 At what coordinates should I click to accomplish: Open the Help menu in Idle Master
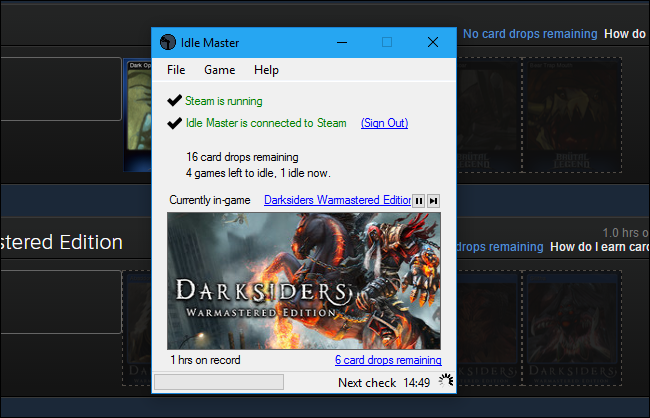pos(266,70)
